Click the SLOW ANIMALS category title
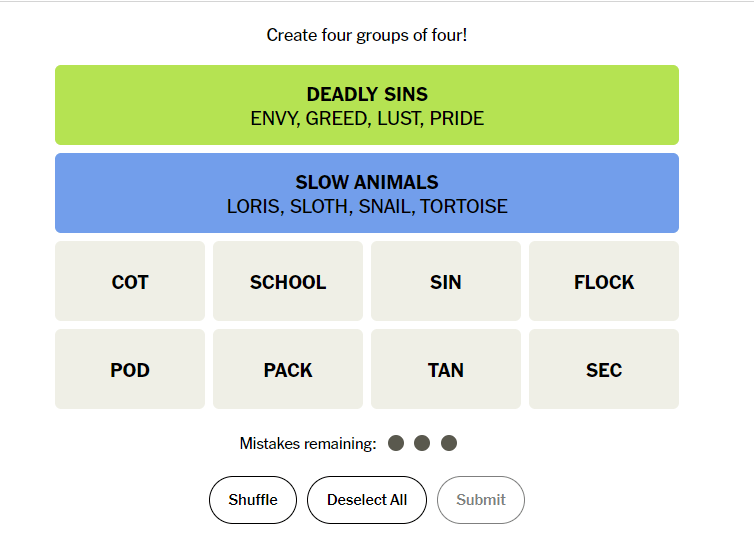754x553 pixels. point(367,183)
